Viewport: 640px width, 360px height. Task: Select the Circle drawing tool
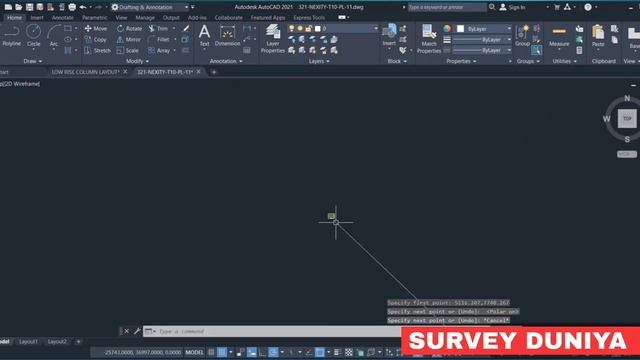[33, 36]
